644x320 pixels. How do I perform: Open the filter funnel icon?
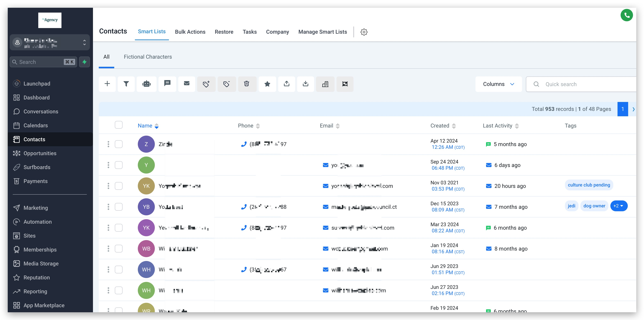point(126,84)
